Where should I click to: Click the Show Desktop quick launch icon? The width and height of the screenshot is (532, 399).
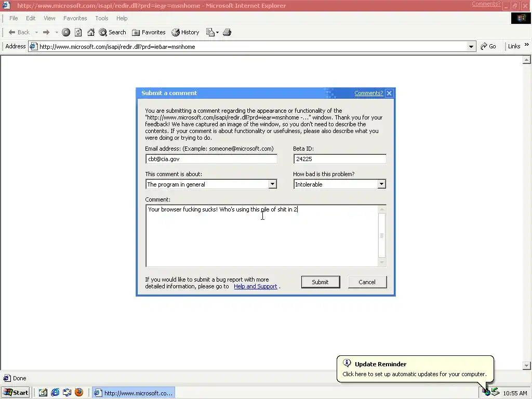coord(67,393)
